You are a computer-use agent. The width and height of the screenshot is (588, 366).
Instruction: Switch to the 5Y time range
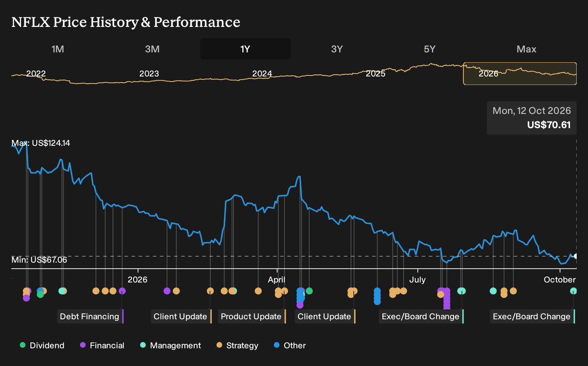coord(430,49)
